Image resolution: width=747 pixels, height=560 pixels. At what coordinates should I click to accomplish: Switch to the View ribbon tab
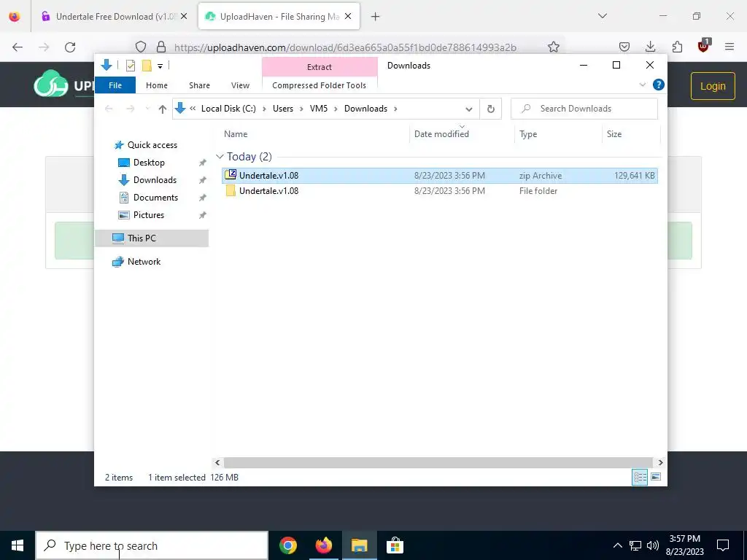click(x=240, y=85)
